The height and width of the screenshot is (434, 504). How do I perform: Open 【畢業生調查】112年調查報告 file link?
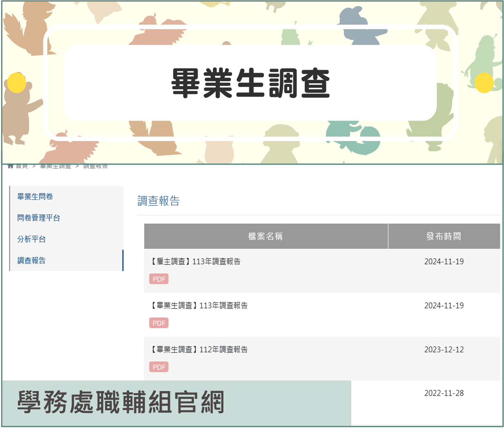[x=199, y=349]
